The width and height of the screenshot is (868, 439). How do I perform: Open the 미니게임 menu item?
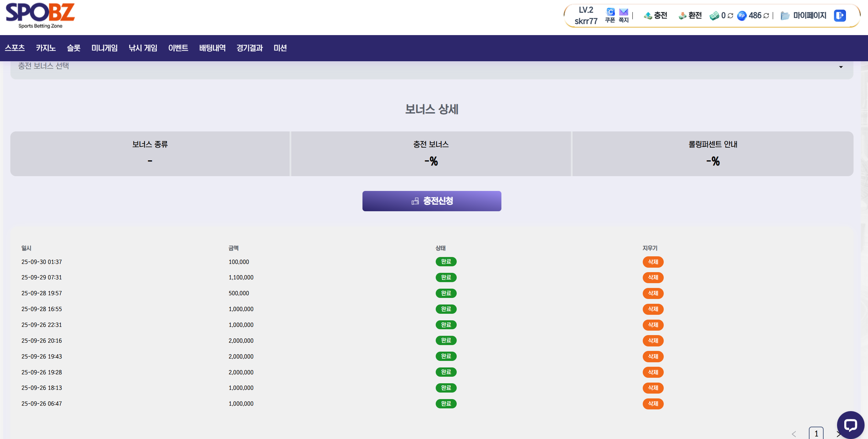105,48
